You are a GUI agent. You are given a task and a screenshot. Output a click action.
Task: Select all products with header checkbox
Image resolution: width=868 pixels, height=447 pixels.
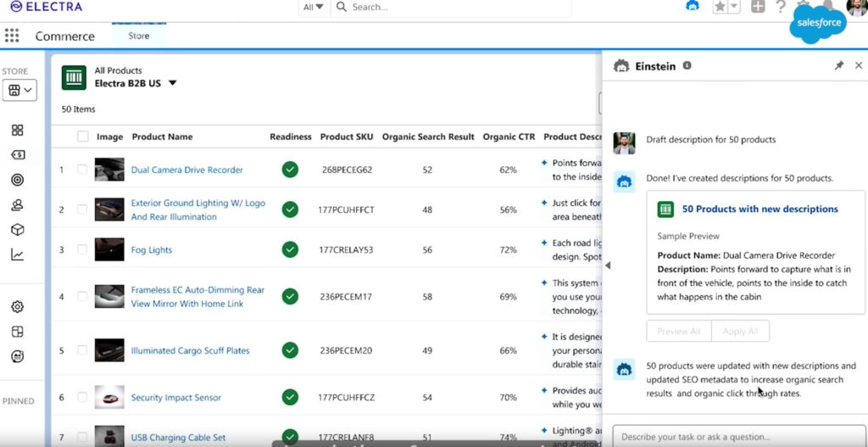[x=82, y=137]
